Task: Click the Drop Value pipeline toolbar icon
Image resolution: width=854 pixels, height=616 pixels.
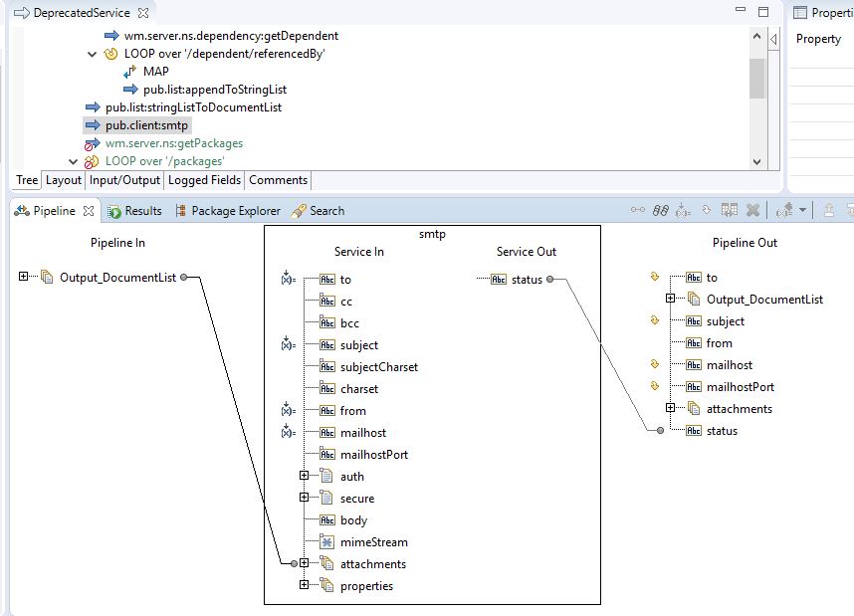Action: coord(707,210)
